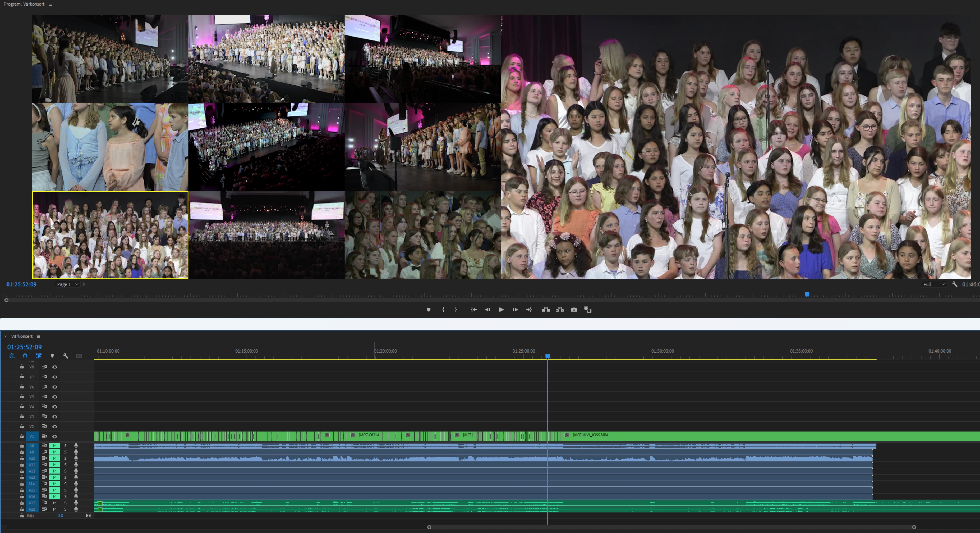
Task: Open the Page 1 dropdown
Action: (x=67, y=284)
